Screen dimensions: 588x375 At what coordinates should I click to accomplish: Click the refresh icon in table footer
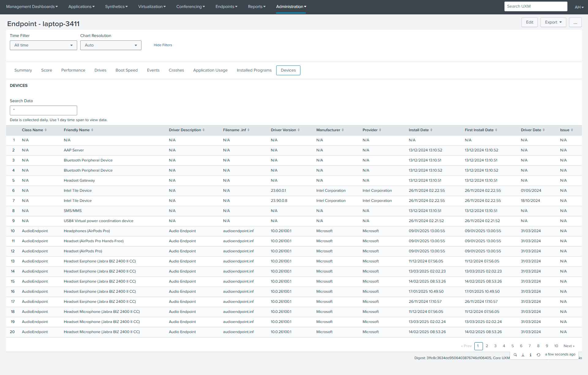(538, 355)
